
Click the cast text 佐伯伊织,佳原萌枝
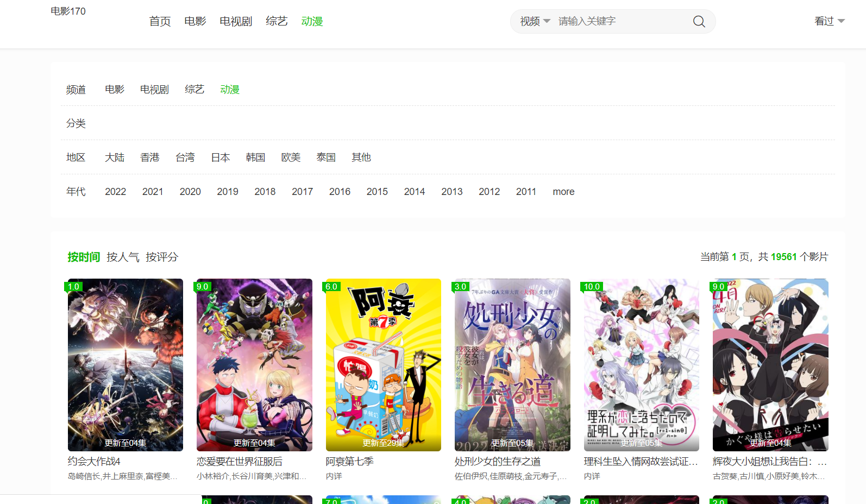[511, 476]
